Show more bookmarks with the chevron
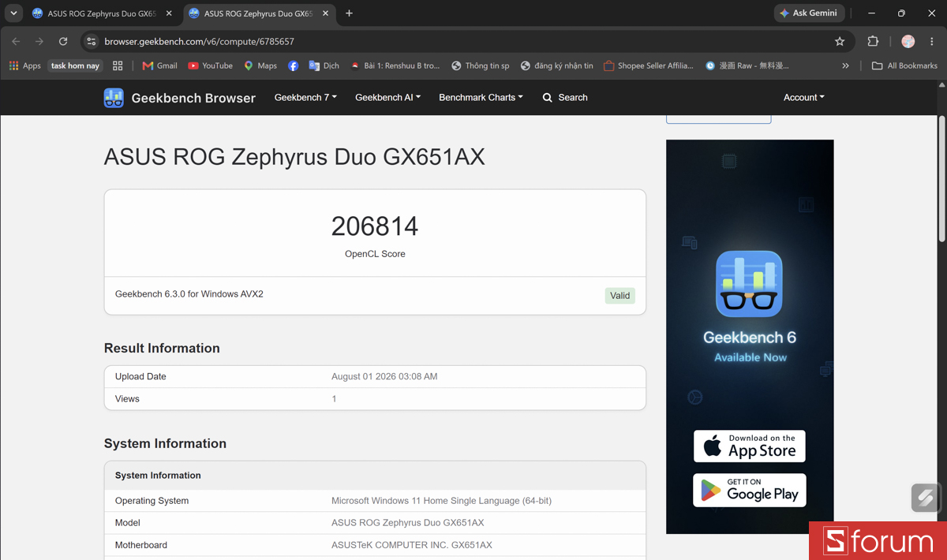947x560 pixels. pos(845,65)
